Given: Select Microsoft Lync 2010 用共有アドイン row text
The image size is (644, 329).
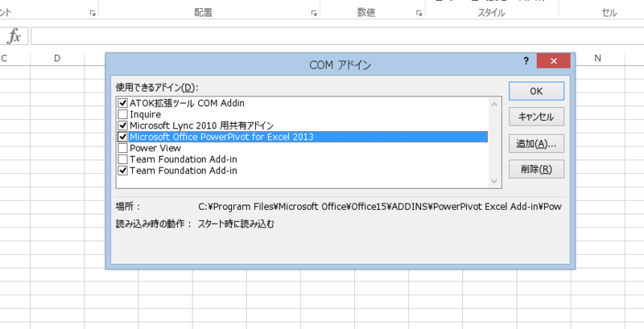Looking at the screenshot, I should click(x=202, y=125).
